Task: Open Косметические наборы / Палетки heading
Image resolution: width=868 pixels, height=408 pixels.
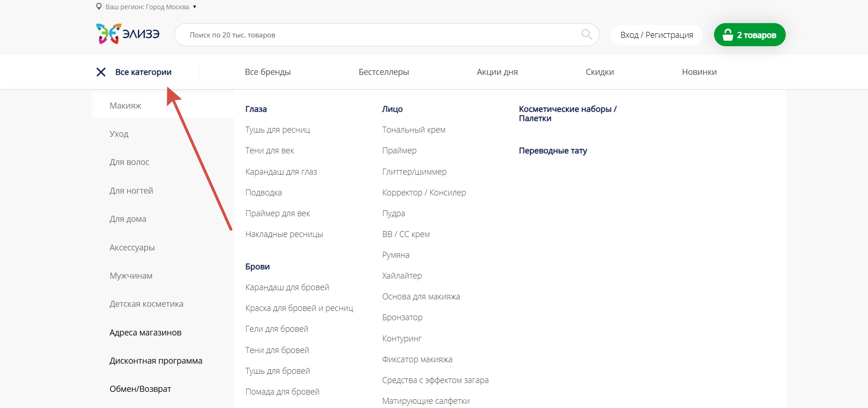Action: click(568, 114)
